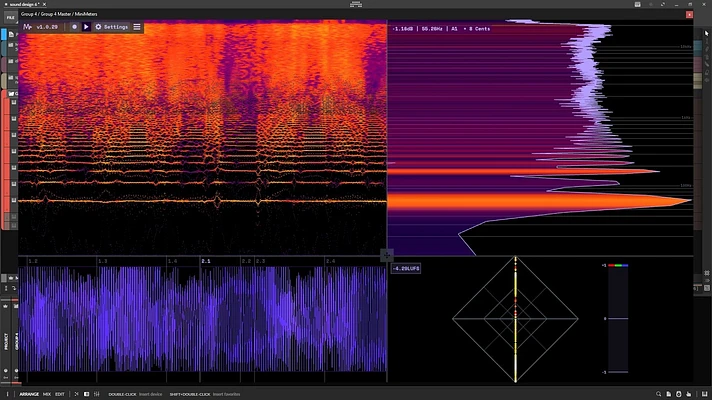
Task: Select the sound design 6 project tab
Action: (25, 4)
